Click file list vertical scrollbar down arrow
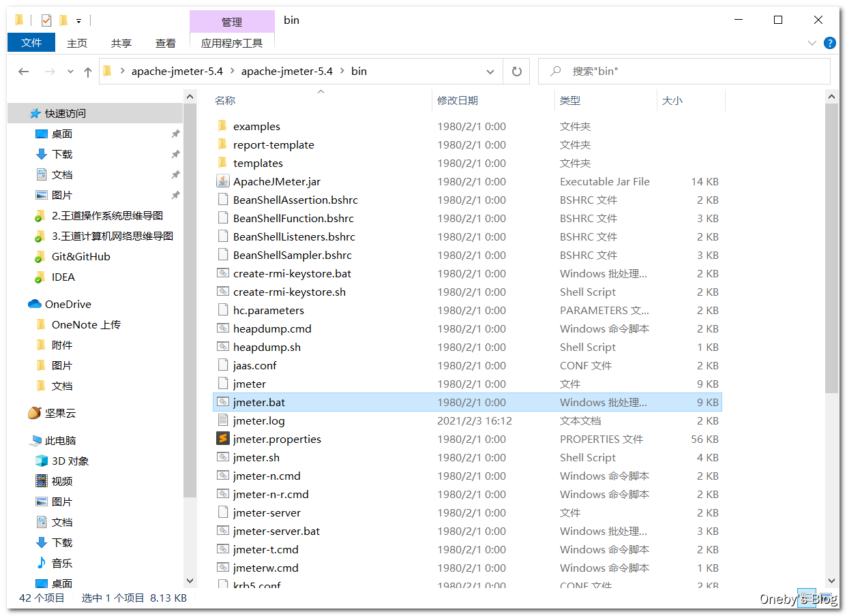 click(832, 581)
